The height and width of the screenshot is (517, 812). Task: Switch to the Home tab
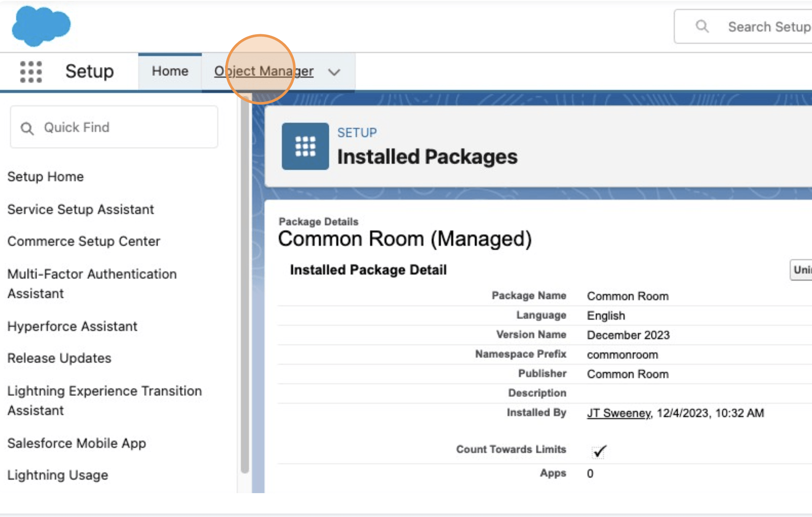170,71
